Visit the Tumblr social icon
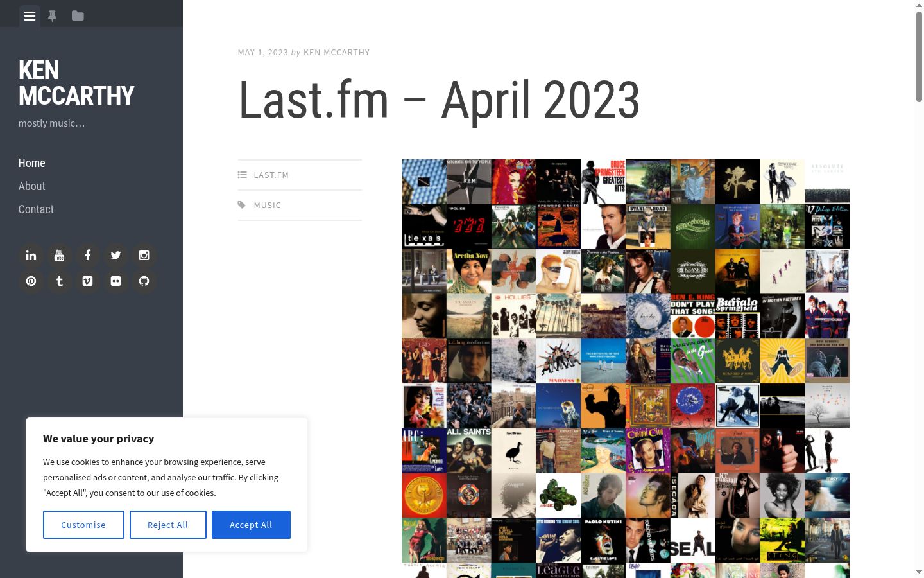924x578 pixels. click(59, 281)
